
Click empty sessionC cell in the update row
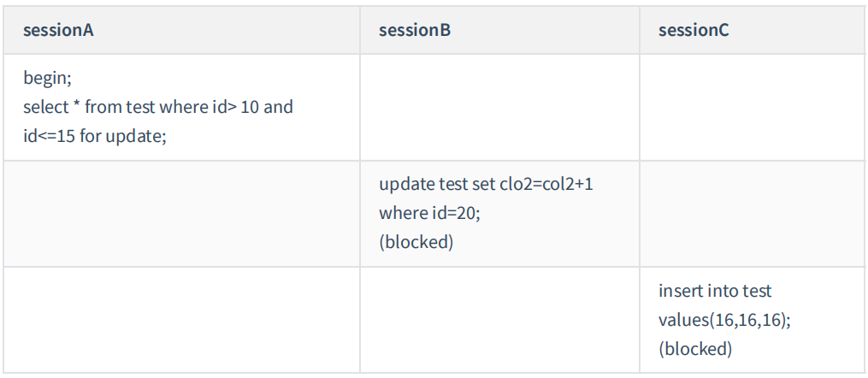pyautogui.click(x=753, y=214)
